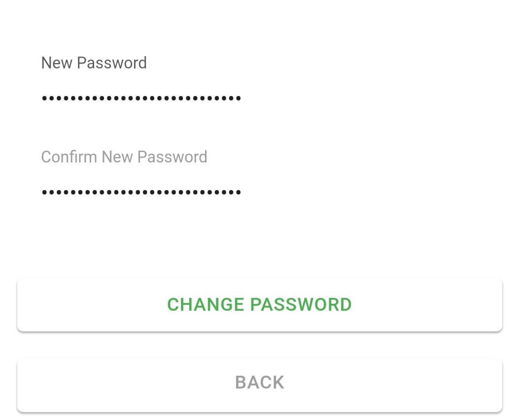Go back using the gray BACK text

click(x=260, y=383)
